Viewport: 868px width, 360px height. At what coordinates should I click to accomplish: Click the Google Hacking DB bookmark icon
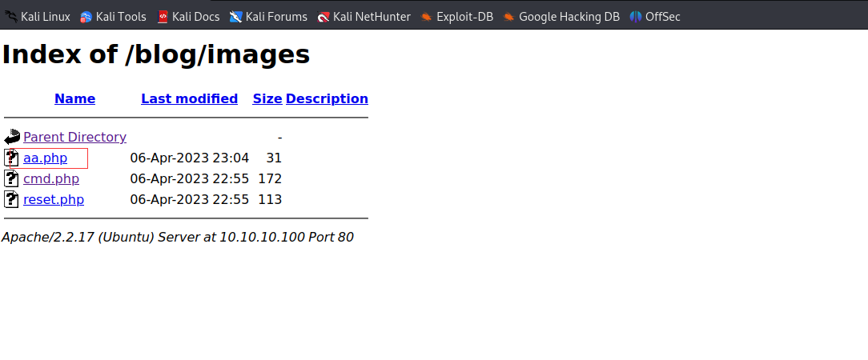(508, 16)
